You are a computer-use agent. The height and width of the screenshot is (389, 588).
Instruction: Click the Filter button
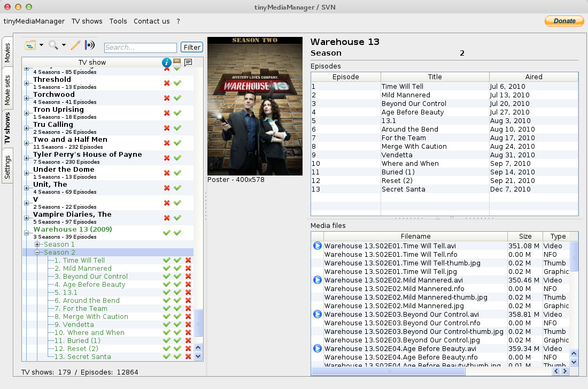coord(191,47)
